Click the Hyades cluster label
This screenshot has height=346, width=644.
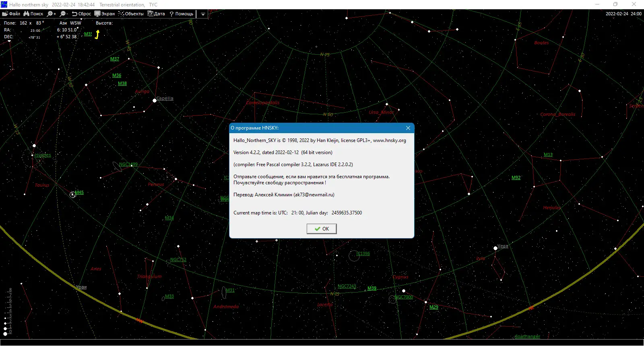43,155
